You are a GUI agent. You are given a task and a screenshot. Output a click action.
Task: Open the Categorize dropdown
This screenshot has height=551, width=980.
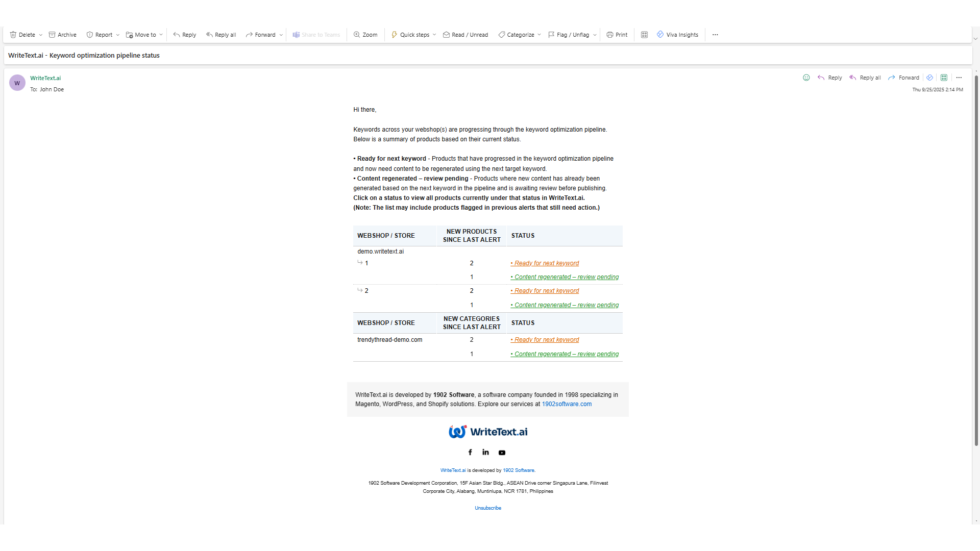(540, 34)
